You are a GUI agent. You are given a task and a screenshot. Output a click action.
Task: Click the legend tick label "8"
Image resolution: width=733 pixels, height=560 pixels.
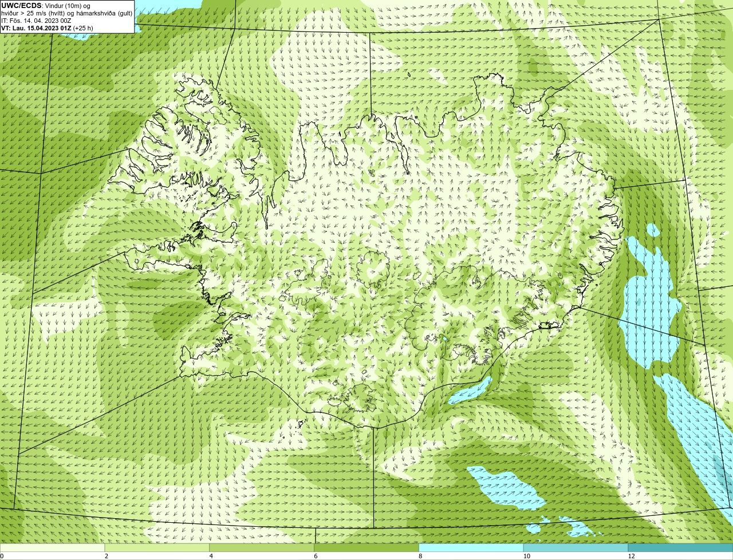click(x=420, y=556)
